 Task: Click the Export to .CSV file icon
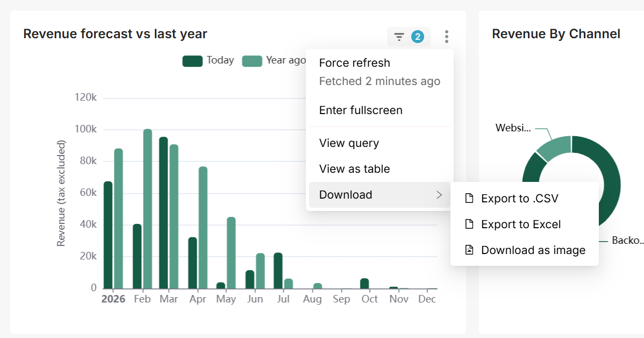(x=469, y=199)
